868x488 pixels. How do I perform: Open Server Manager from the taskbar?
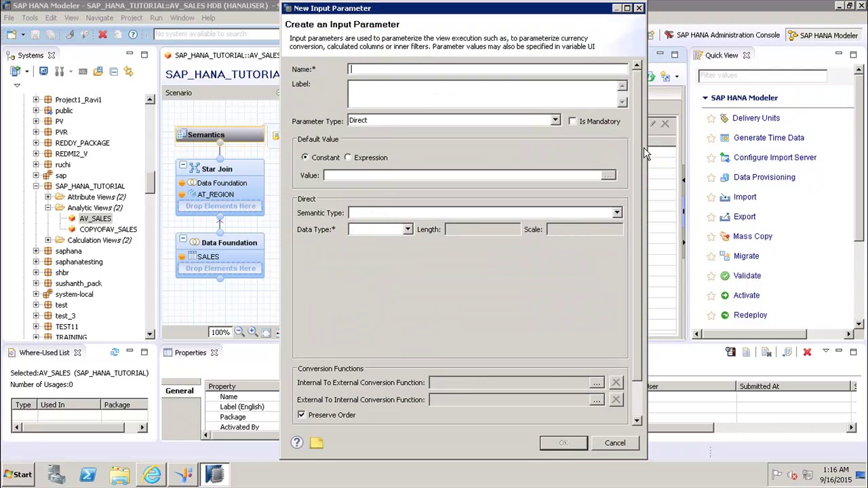coord(56,474)
